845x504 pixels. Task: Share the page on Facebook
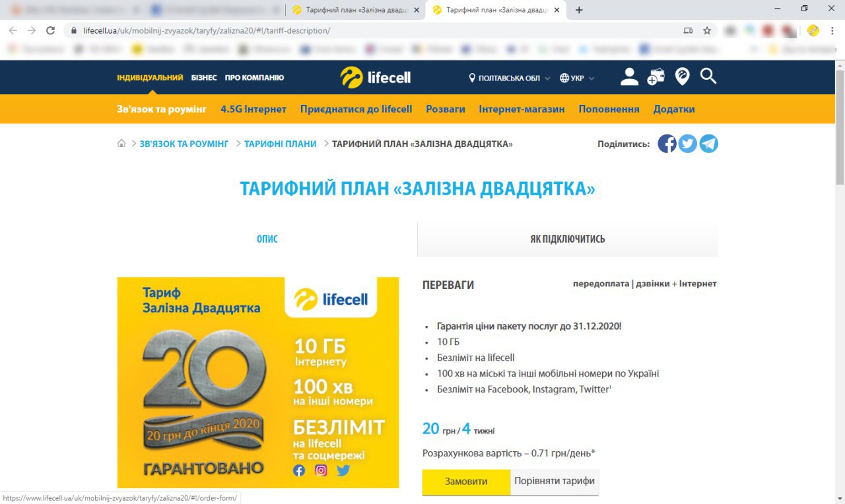click(x=667, y=144)
